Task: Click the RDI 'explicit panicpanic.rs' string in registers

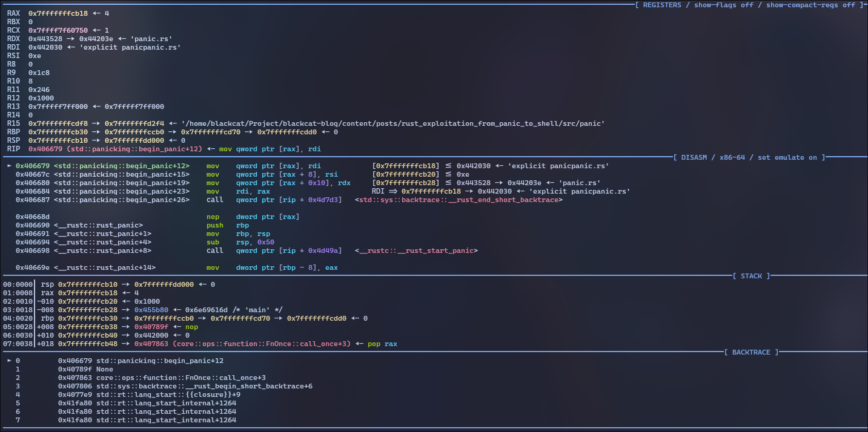Action: [x=130, y=47]
